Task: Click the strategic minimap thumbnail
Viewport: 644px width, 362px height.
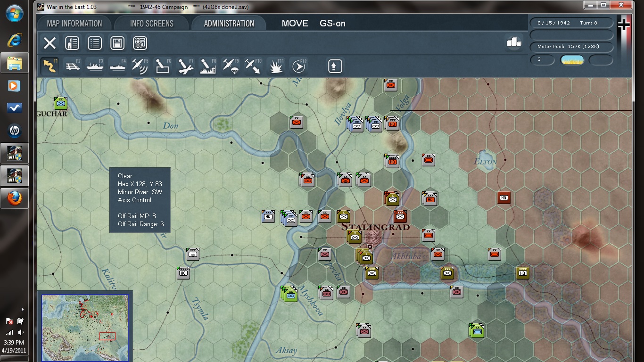Action: (x=85, y=328)
